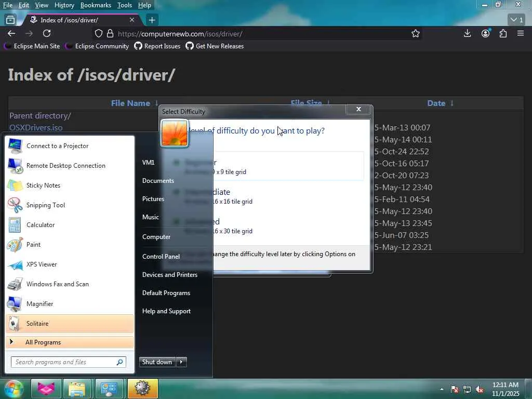Expand the list all tabs dropdown
The width and height of the screenshot is (532, 399).
point(517,20)
